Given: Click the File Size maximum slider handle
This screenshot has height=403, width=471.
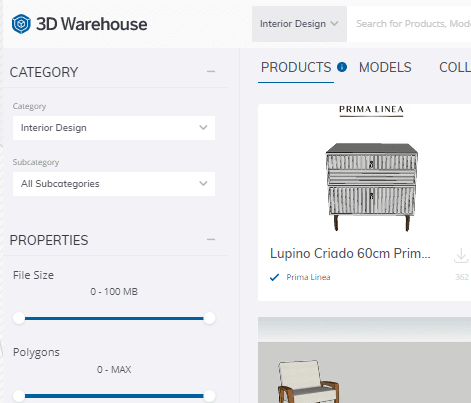Looking at the screenshot, I should point(209,318).
